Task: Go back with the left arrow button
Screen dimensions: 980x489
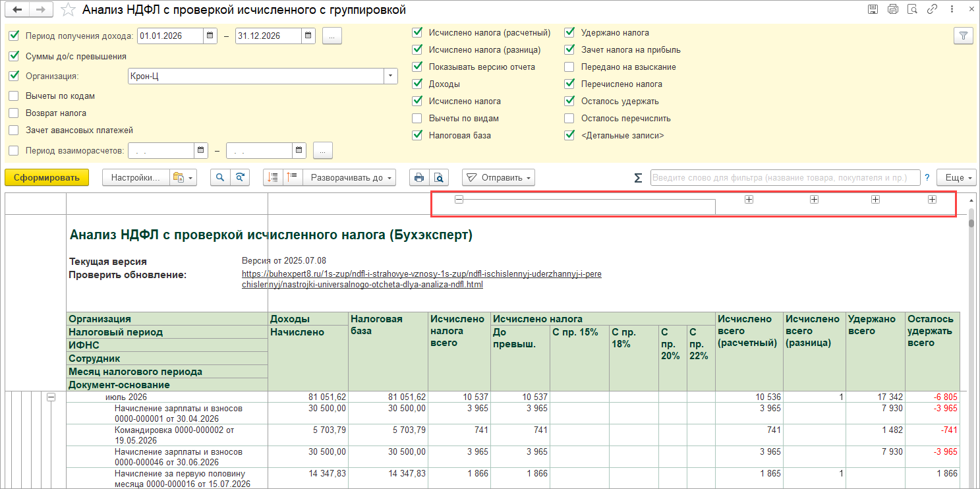Action: pos(17,10)
